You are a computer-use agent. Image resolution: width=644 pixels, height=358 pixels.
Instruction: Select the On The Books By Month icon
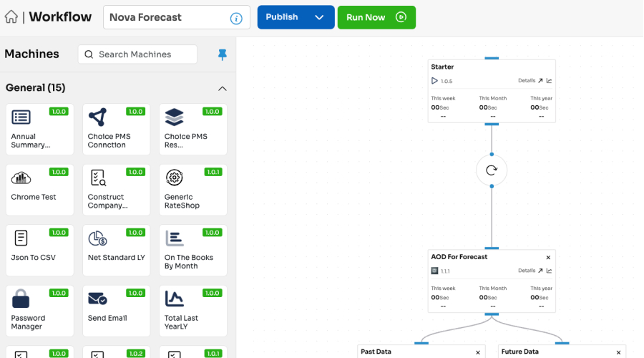pyautogui.click(x=174, y=238)
